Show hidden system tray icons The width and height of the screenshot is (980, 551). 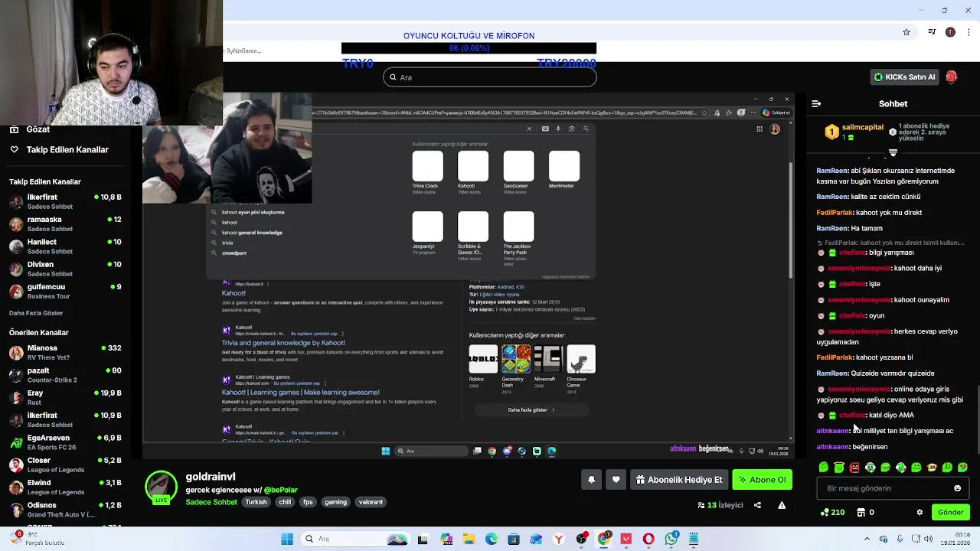[x=867, y=540]
